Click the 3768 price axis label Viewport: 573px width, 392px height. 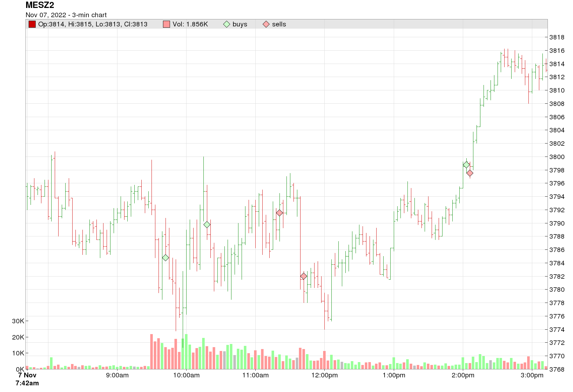557,369
